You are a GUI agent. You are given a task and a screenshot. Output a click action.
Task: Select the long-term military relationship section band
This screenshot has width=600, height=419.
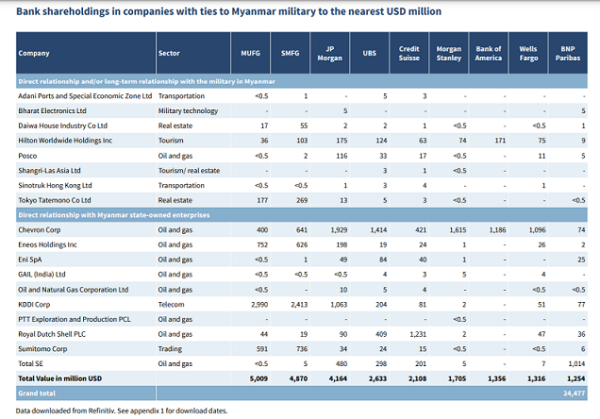point(302,82)
